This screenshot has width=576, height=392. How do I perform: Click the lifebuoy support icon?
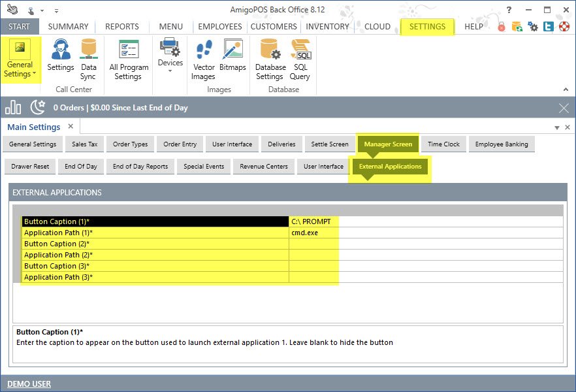[564, 27]
